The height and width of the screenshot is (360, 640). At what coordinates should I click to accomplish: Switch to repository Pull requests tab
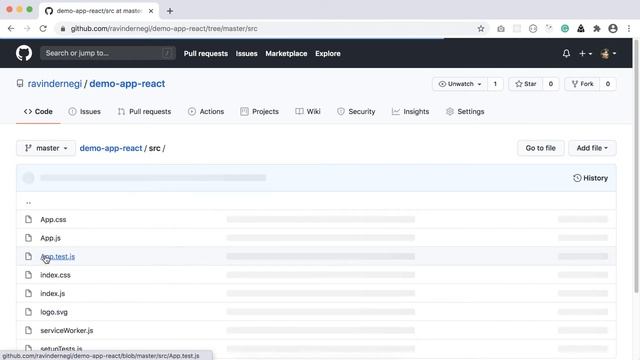click(x=144, y=111)
